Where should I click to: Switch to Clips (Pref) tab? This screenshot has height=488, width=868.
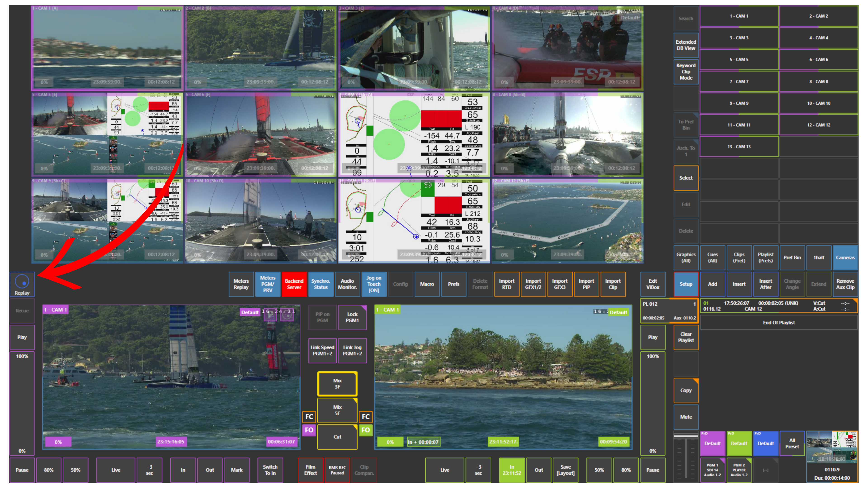point(739,258)
